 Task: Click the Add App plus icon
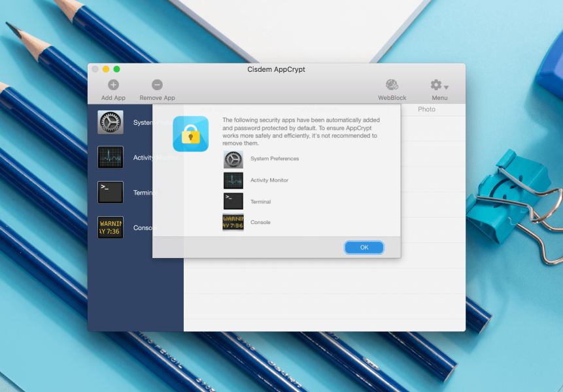(114, 85)
